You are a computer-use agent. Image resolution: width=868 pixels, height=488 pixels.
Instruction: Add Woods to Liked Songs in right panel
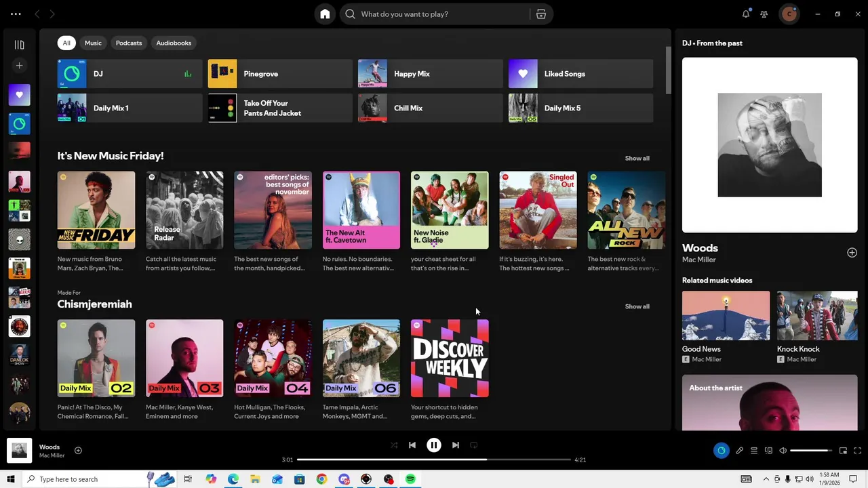coord(852,253)
